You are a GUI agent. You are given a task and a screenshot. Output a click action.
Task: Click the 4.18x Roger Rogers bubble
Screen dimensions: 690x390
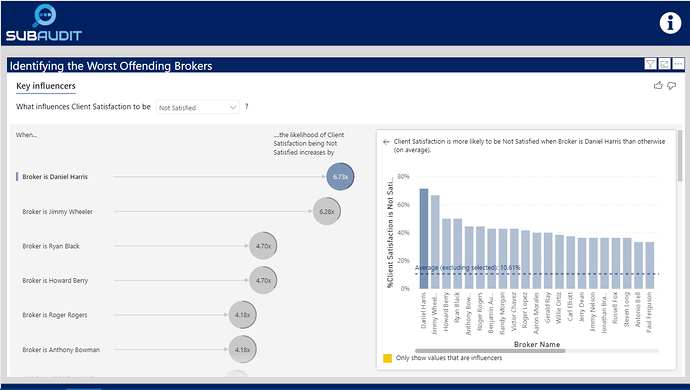point(242,315)
